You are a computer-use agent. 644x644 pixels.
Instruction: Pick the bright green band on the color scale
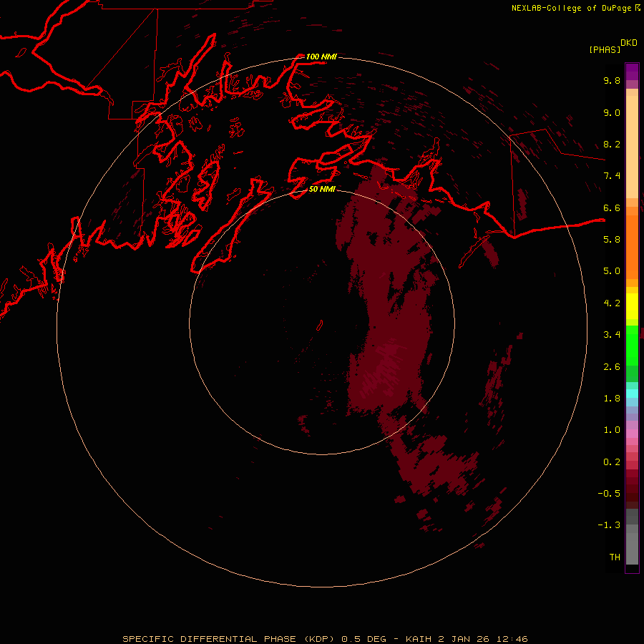[632, 345]
